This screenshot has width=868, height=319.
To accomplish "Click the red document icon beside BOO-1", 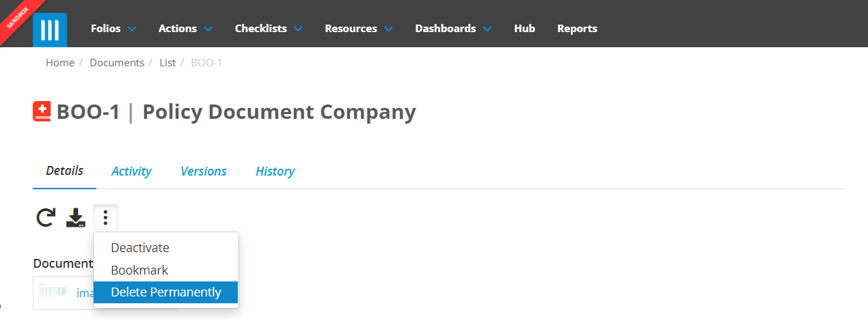I will click(42, 111).
